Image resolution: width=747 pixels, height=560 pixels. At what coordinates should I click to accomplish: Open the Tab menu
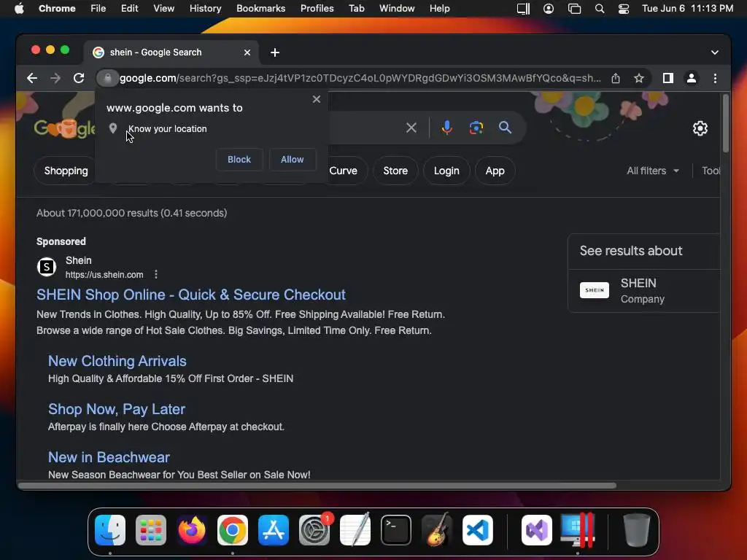356,9
